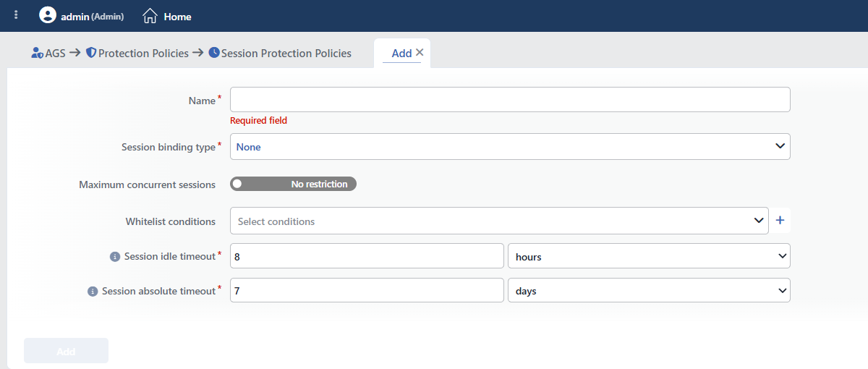Open the idle timeout hours unit dropdown
The width and height of the screenshot is (868, 369).
[x=649, y=256]
